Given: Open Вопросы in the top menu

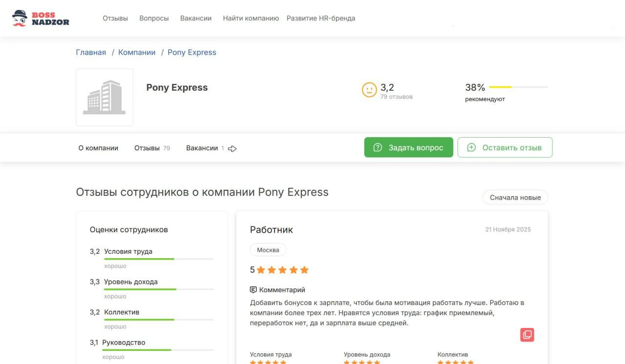Looking at the screenshot, I should pos(154,18).
